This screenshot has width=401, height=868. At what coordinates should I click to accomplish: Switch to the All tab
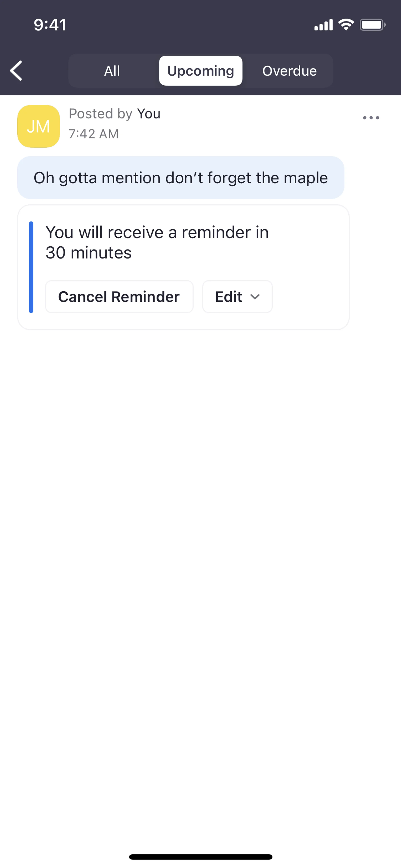point(112,71)
